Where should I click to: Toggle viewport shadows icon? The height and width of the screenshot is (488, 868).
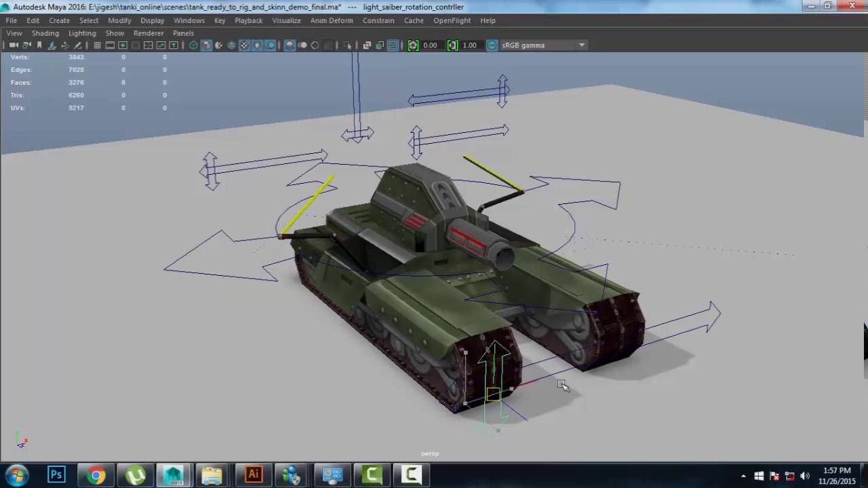(x=271, y=45)
